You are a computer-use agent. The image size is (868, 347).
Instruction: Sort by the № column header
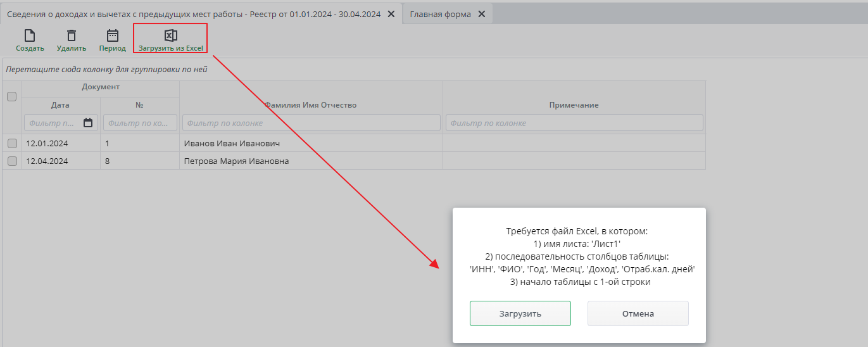point(140,105)
